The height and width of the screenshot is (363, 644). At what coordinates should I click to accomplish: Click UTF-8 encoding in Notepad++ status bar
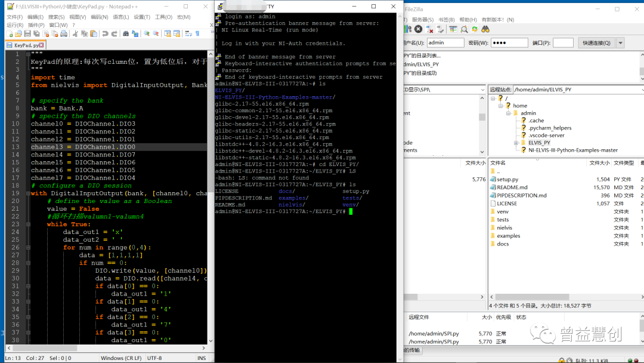[154, 358]
